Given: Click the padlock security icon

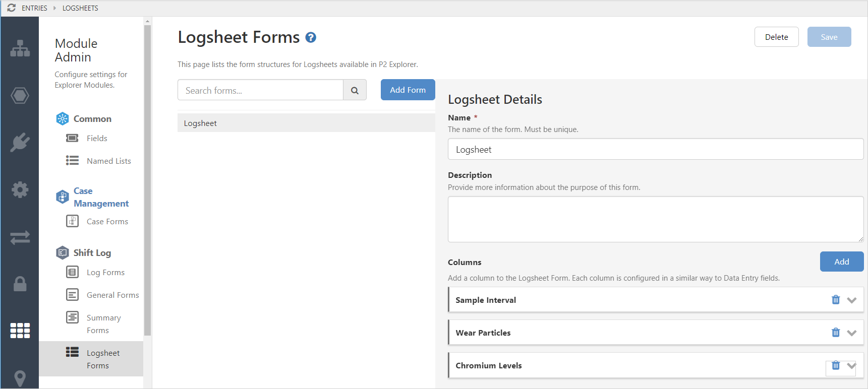Looking at the screenshot, I should [20, 284].
